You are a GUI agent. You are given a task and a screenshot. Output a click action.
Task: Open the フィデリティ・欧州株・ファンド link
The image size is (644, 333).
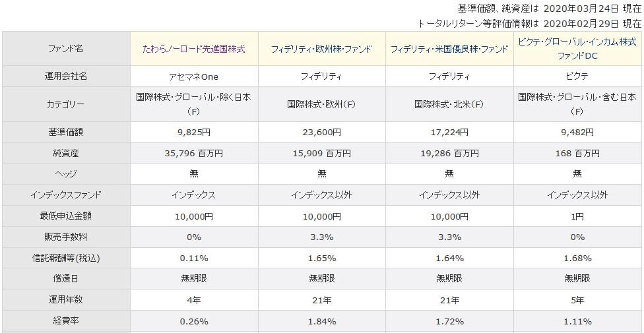tap(321, 49)
